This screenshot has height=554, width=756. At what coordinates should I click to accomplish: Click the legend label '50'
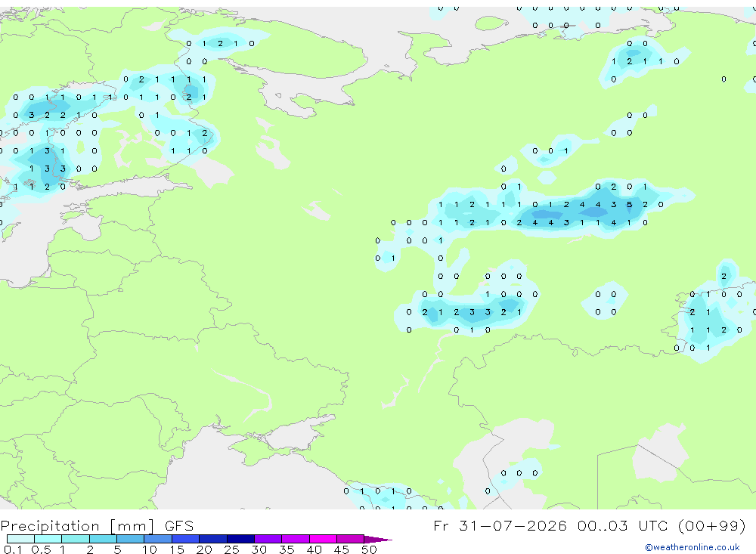point(369,549)
